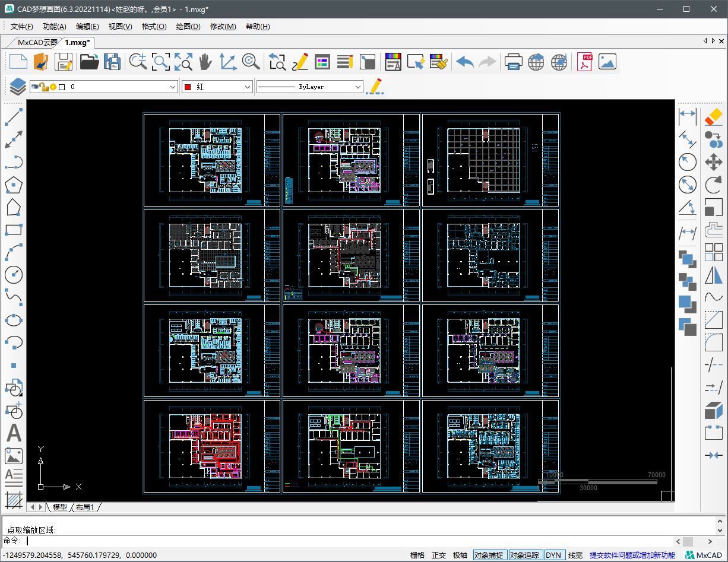The image size is (728, 562).
Task: Click the command history scroll-down arrow
Action: tap(721, 531)
